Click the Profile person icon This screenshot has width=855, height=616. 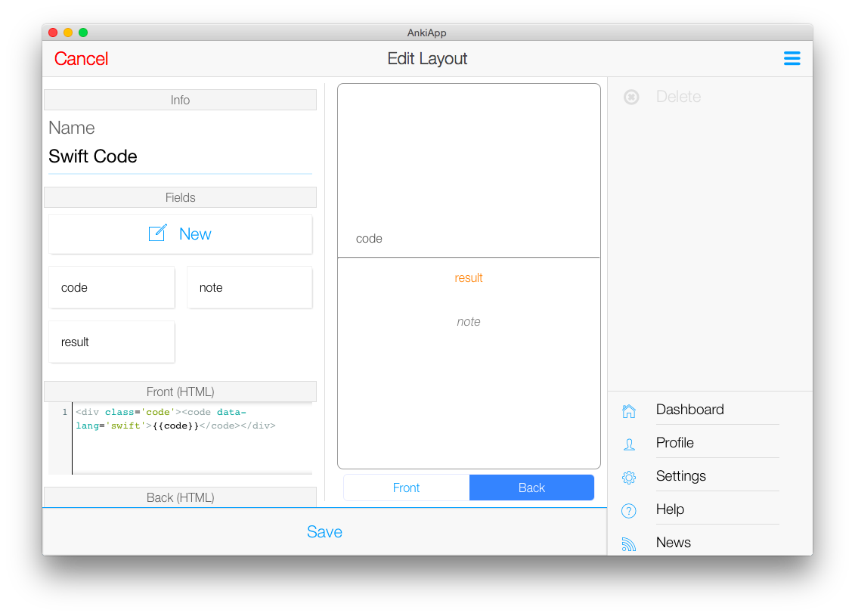[x=629, y=444]
